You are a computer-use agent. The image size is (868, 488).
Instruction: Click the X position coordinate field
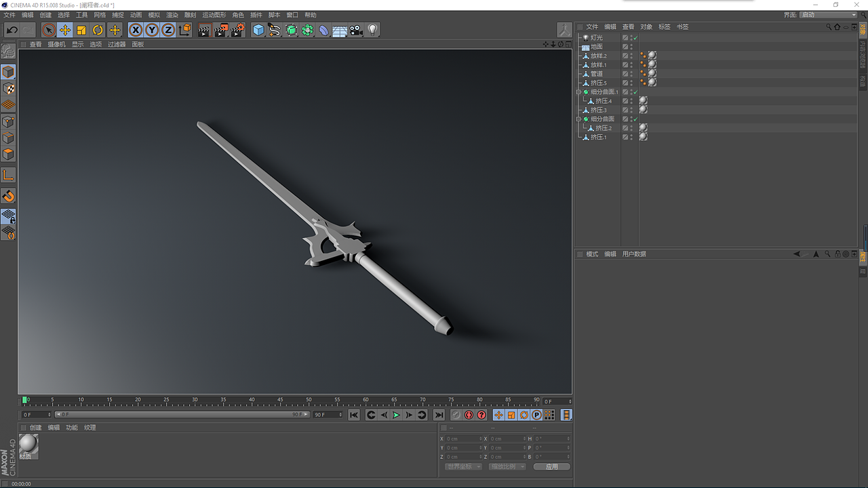(464, 439)
